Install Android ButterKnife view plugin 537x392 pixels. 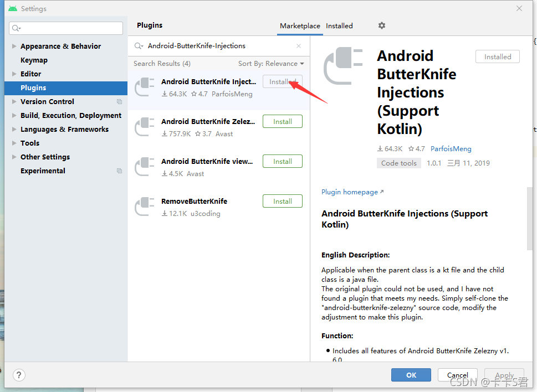[283, 162]
